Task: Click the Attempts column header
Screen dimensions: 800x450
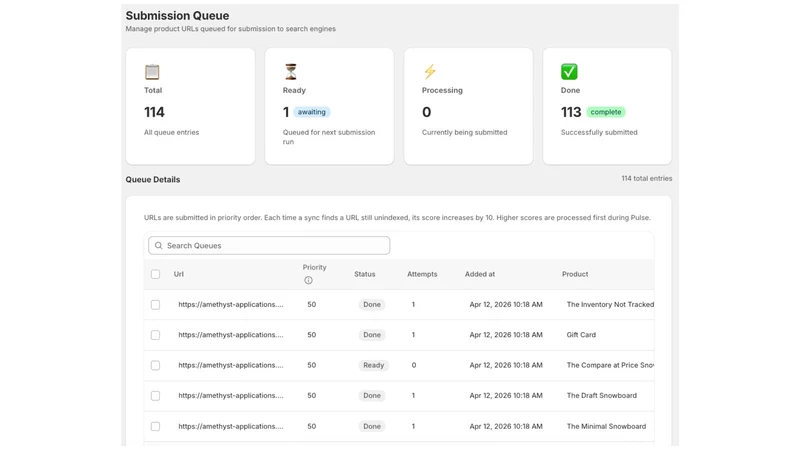Action: pyautogui.click(x=422, y=274)
